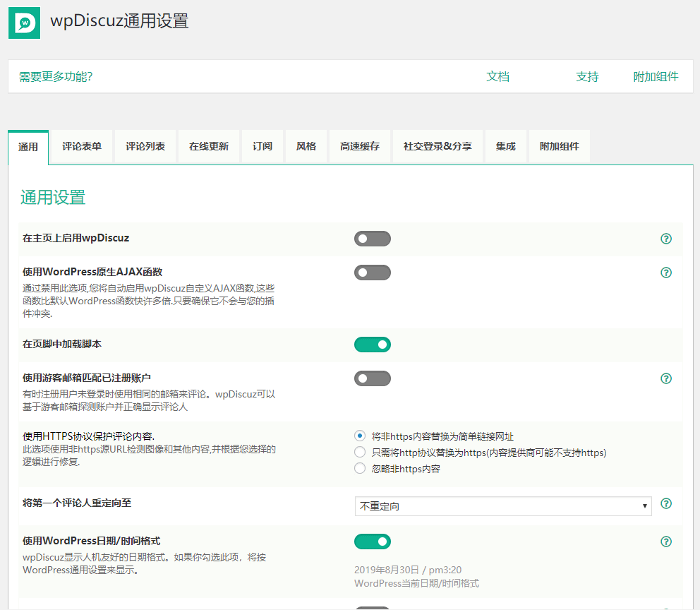Switch to the 社交登录&分享 tab
The image size is (700, 610).
tap(437, 146)
